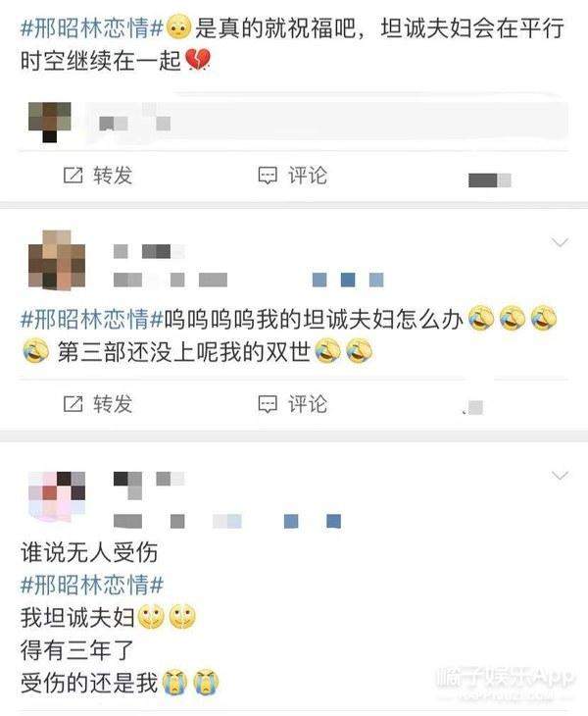This screenshot has width=588, height=716.
Task: Tap the repost icon in first post
Action: coord(73,176)
